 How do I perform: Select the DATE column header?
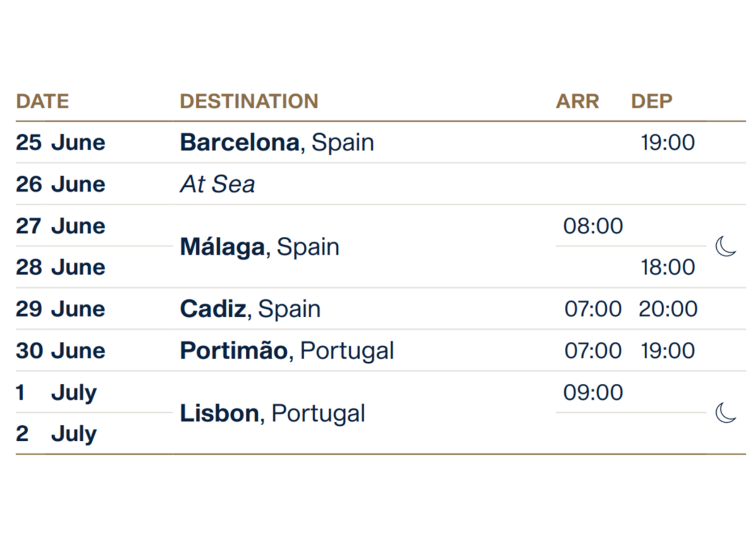point(42,101)
